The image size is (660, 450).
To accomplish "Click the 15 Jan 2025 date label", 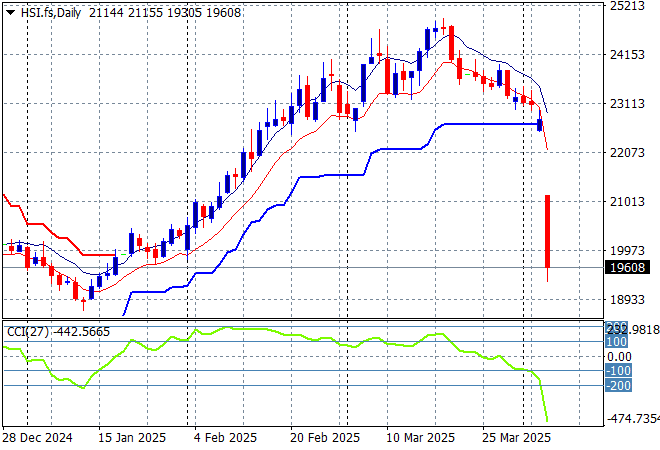I will pyautogui.click(x=132, y=438).
